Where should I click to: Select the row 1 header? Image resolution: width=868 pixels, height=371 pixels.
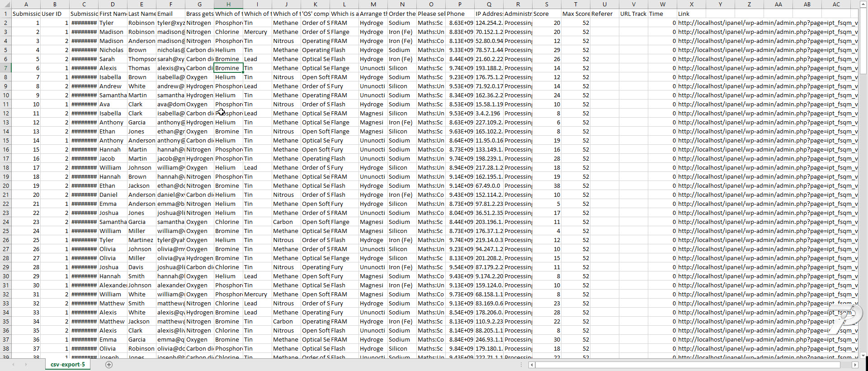point(5,14)
